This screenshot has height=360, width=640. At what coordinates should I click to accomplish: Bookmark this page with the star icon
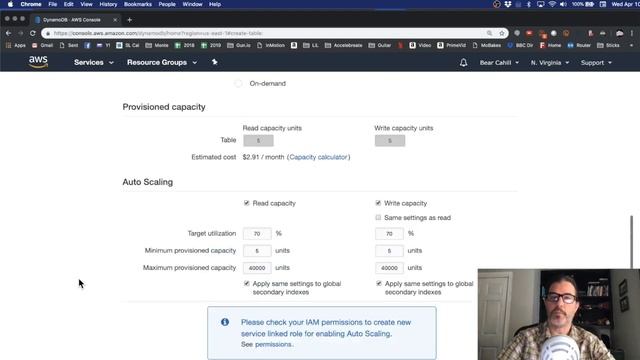click(x=502, y=33)
